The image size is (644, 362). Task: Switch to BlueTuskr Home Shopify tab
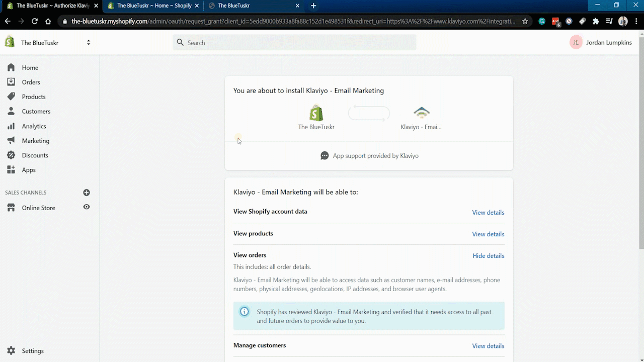click(153, 6)
